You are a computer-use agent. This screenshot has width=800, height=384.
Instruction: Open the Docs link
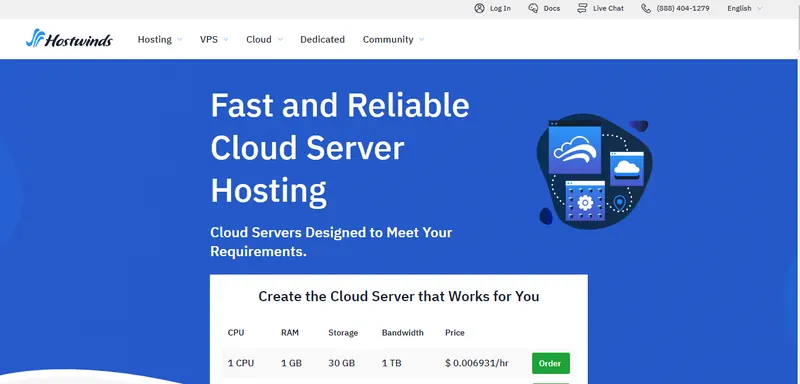point(544,8)
